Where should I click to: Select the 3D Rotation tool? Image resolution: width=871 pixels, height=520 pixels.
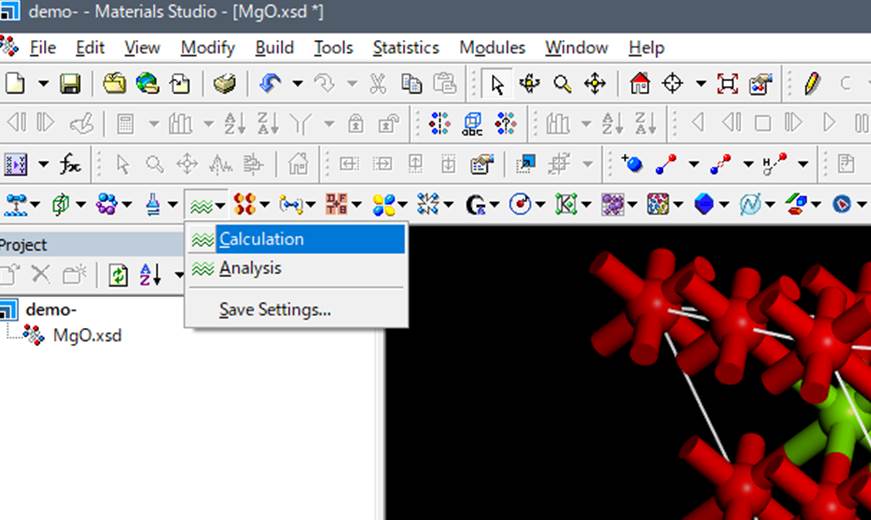click(529, 84)
